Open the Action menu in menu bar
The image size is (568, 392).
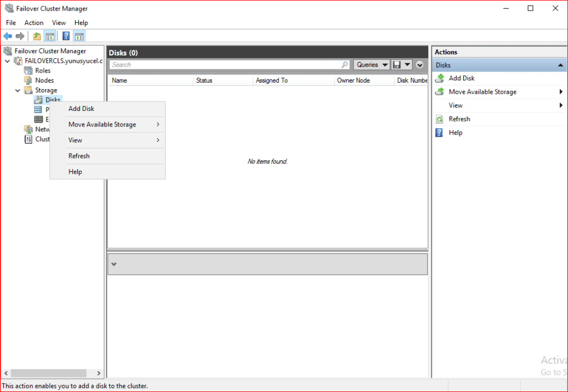[x=34, y=23]
